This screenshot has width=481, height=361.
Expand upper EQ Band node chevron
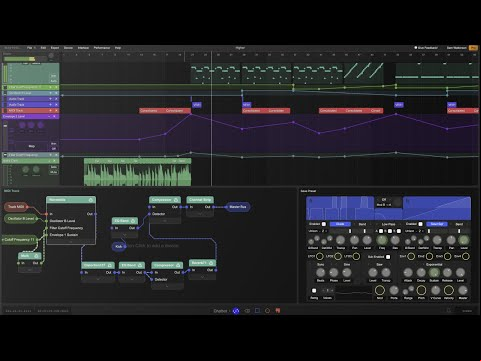[125, 235]
